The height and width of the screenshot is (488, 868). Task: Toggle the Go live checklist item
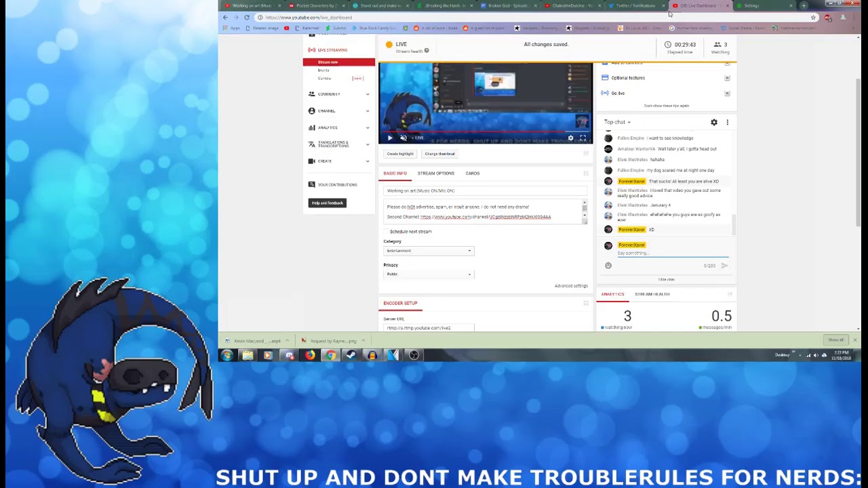point(727,94)
